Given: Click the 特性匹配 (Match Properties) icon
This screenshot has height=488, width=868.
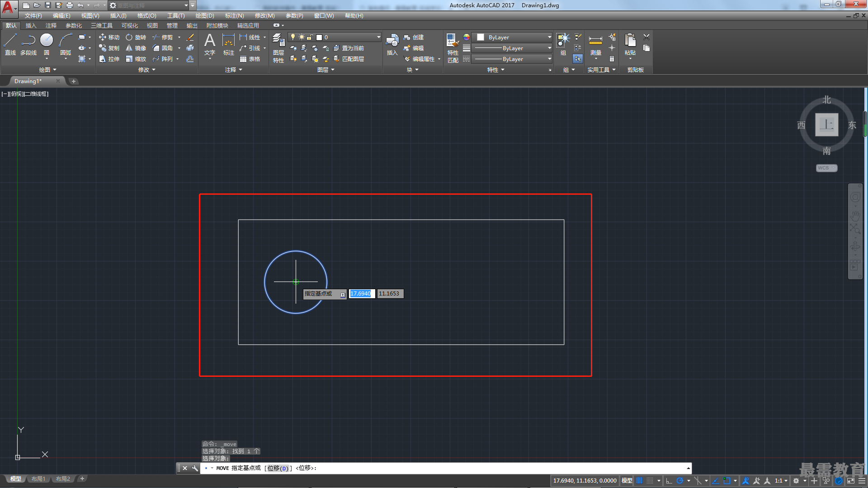Looking at the screenshot, I should coord(453,48).
